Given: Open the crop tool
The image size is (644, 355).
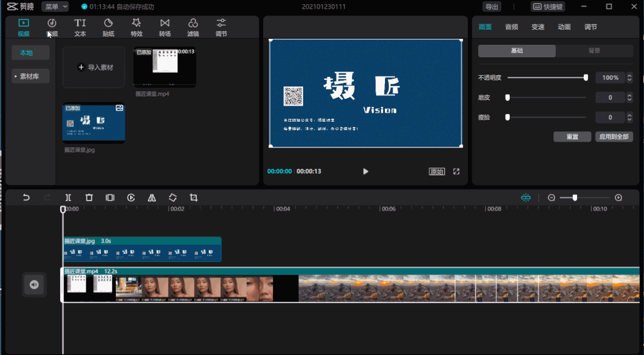Looking at the screenshot, I should tap(194, 197).
